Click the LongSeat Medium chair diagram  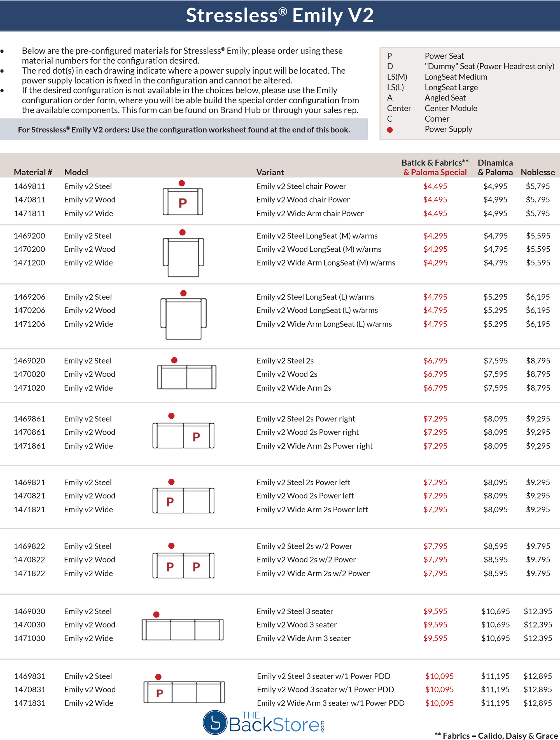(x=183, y=257)
